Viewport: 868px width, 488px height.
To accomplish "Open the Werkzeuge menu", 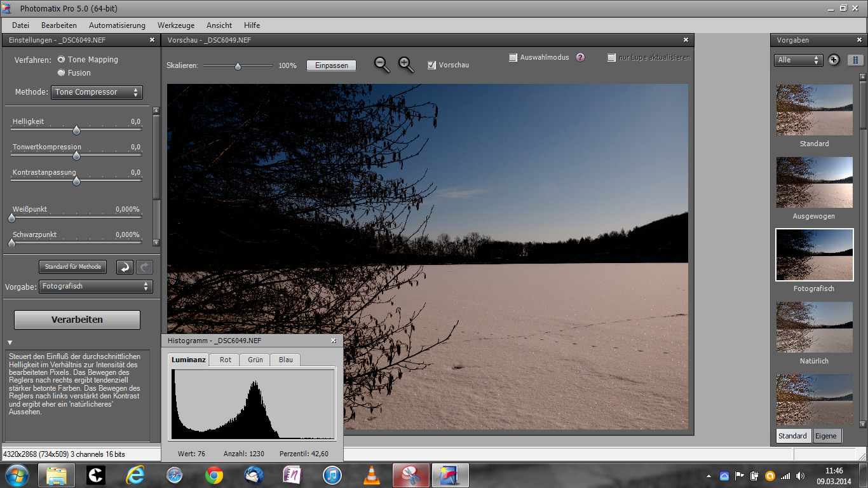I will coord(176,25).
